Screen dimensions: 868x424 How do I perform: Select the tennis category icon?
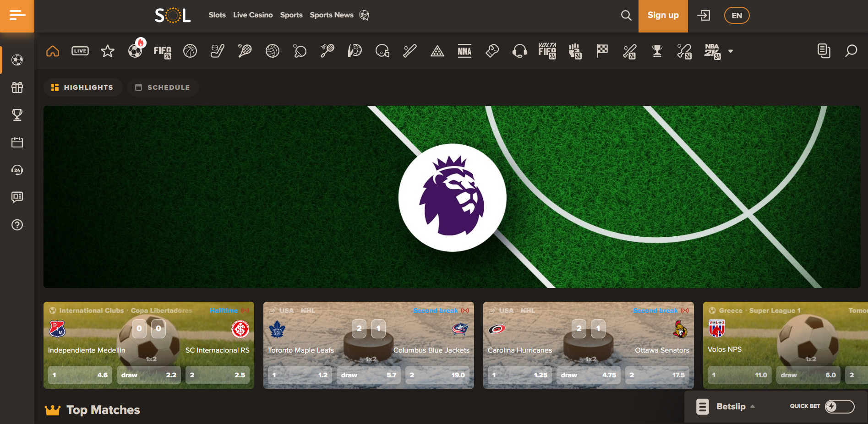[x=245, y=51]
